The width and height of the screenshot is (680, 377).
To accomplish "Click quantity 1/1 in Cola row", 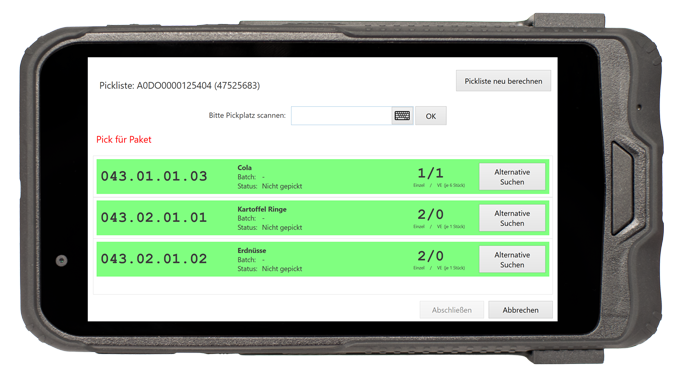I will point(430,173).
